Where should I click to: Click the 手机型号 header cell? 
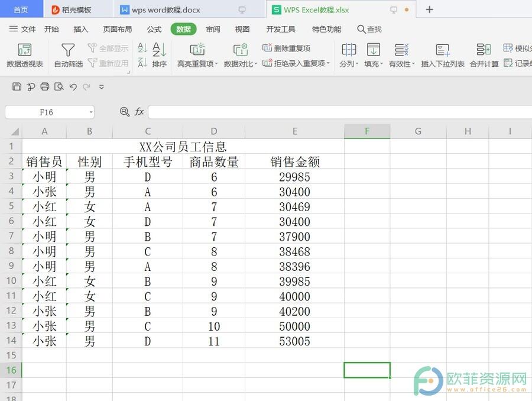pos(148,161)
